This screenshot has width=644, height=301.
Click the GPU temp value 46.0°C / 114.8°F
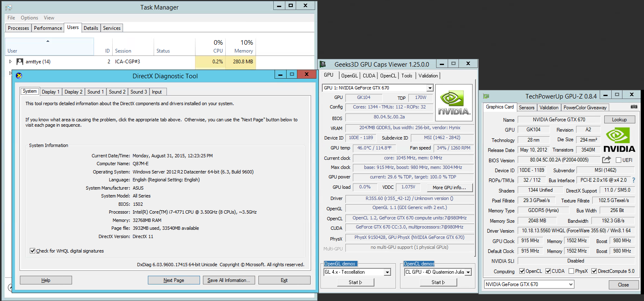[x=374, y=148]
